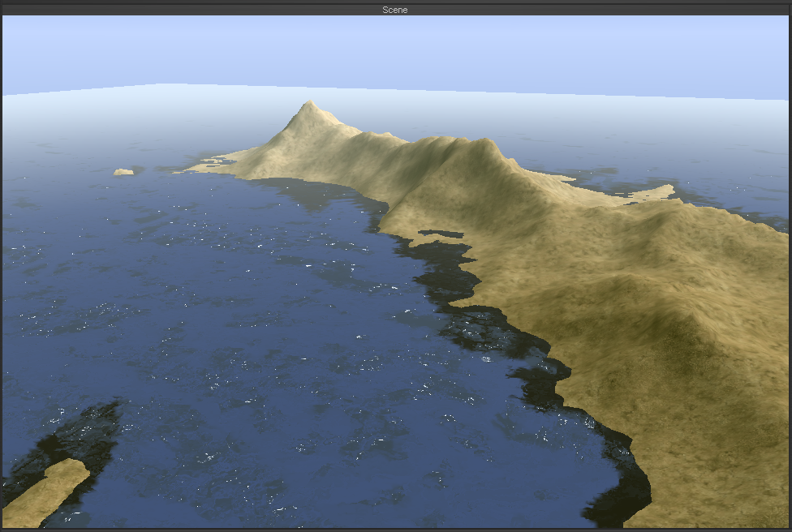The width and height of the screenshot is (792, 532).
Task: Select the Scene panel title tab
Action: point(394,10)
